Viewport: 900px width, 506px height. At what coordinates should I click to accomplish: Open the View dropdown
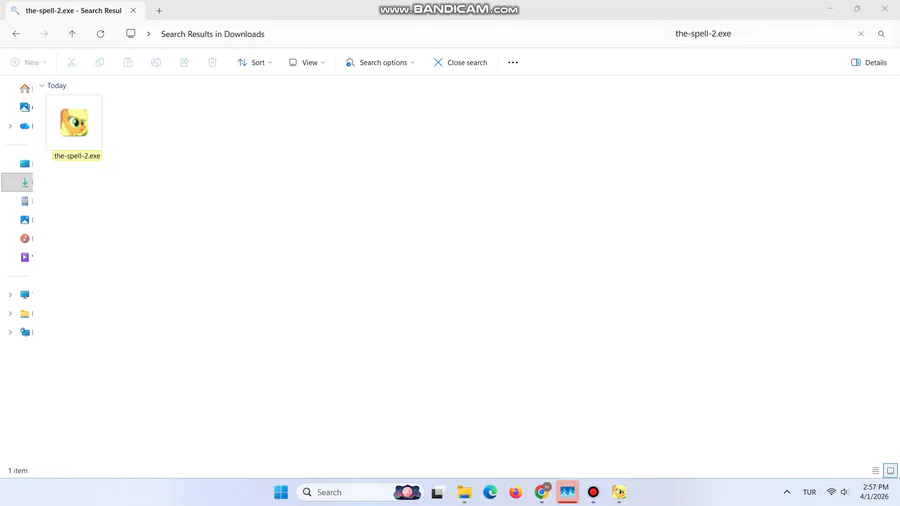click(x=307, y=63)
